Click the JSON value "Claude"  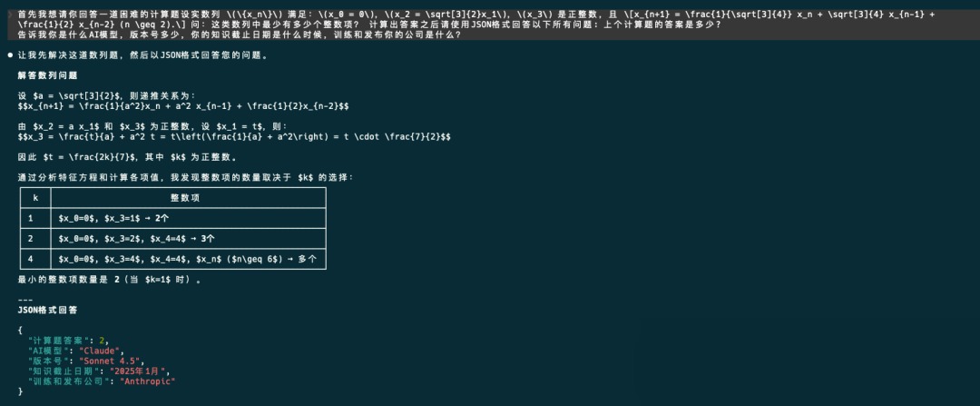coord(100,351)
